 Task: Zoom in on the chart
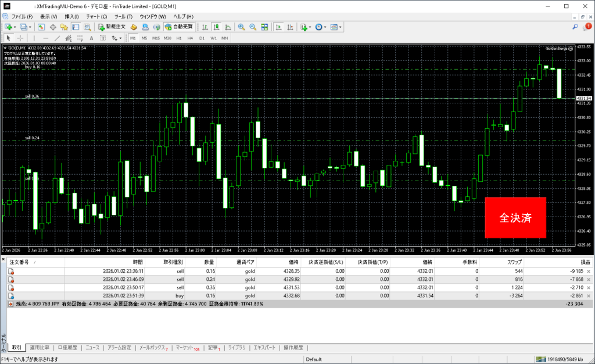click(x=241, y=27)
